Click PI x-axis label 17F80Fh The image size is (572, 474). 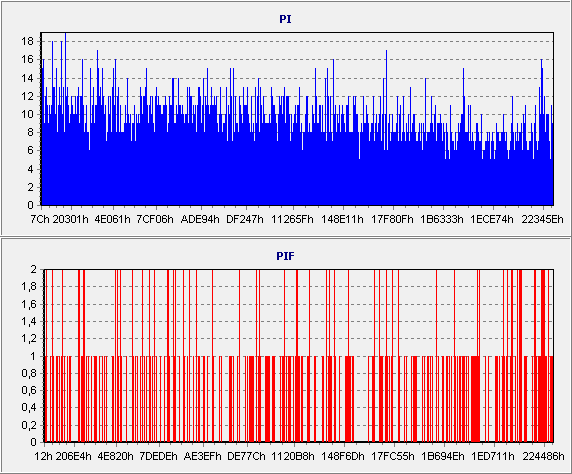pos(393,219)
